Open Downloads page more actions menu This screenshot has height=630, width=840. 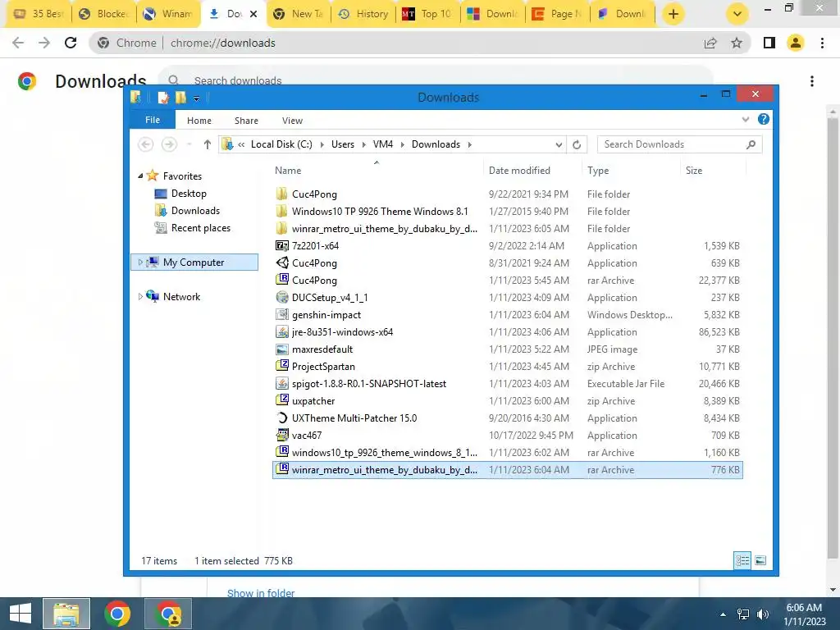(812, 81)
